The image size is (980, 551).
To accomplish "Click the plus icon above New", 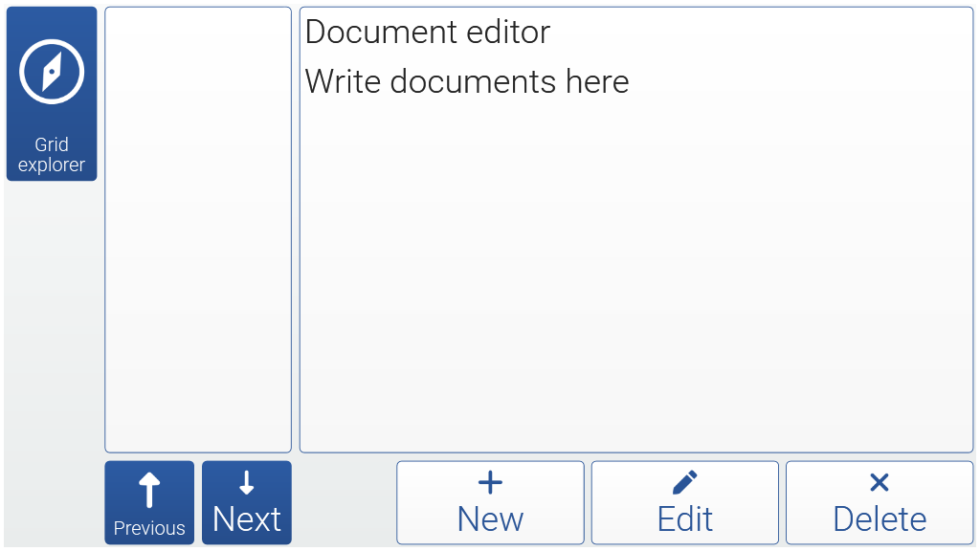I will click(x=490, y=482).
